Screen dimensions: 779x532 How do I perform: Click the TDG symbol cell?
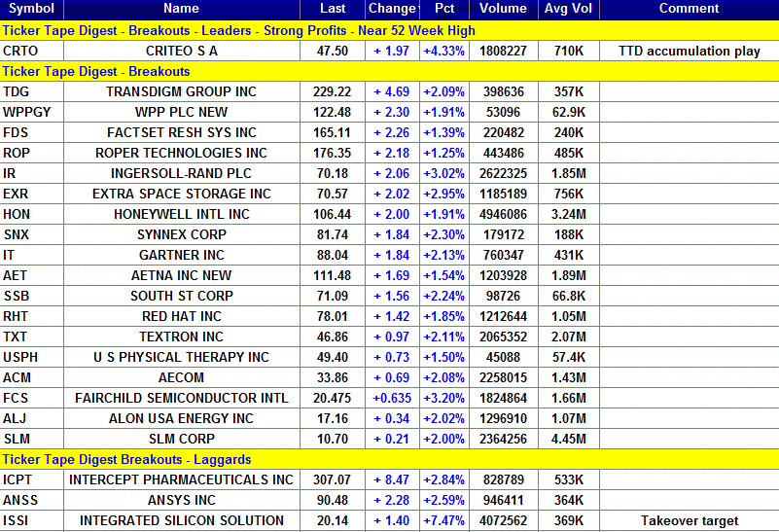click(x=31, y=91)
